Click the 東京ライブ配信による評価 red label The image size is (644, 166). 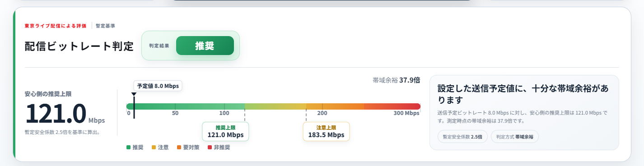pyautogui.click(x=56, y=26)
